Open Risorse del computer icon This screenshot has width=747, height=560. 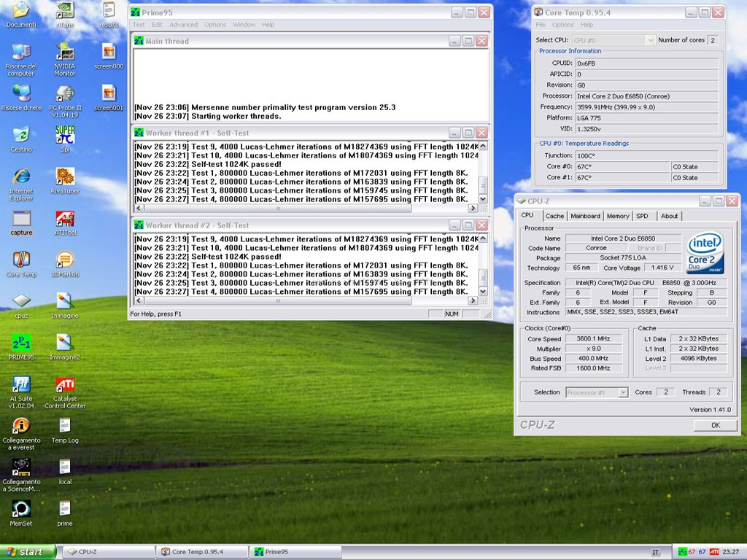(21, 60)
